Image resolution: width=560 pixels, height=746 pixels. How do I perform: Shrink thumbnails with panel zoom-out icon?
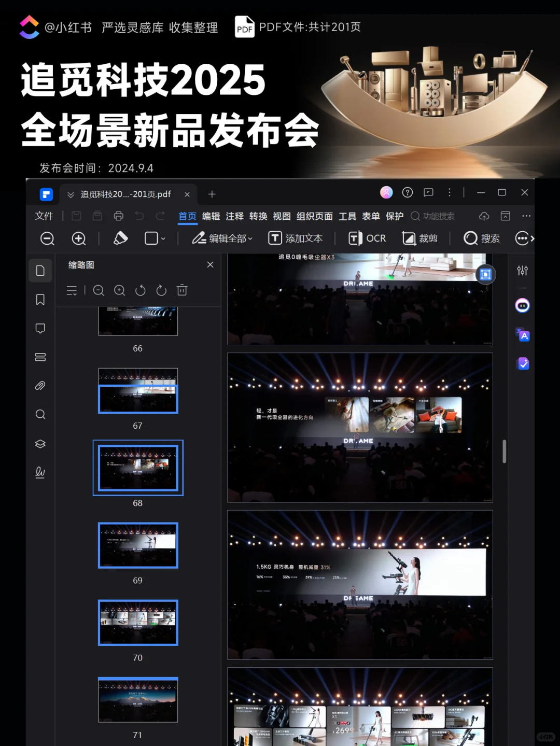pyautogui.click(x=99, y=290)
